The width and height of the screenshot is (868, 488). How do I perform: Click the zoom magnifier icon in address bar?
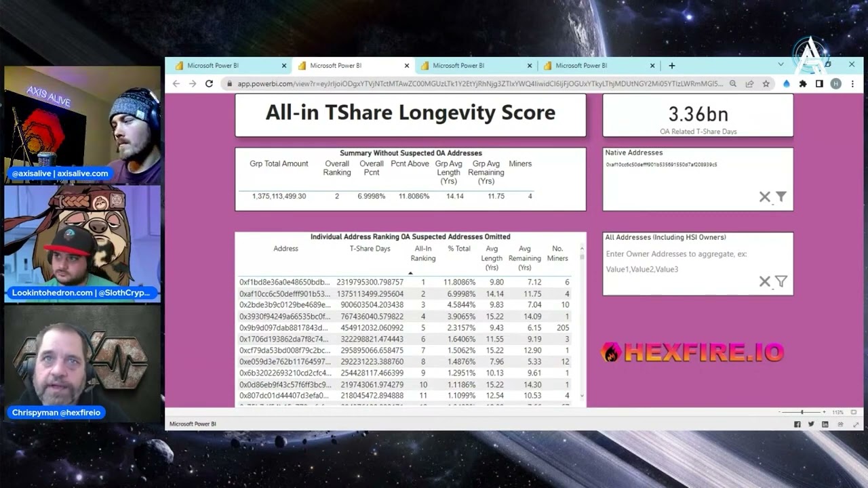pyautogui.click(x=733, y=84)
